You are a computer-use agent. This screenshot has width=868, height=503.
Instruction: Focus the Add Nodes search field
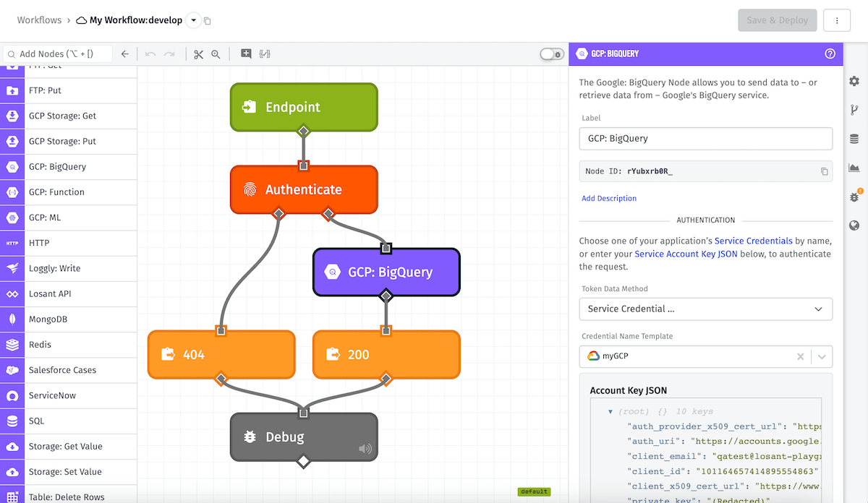(58, 54)
